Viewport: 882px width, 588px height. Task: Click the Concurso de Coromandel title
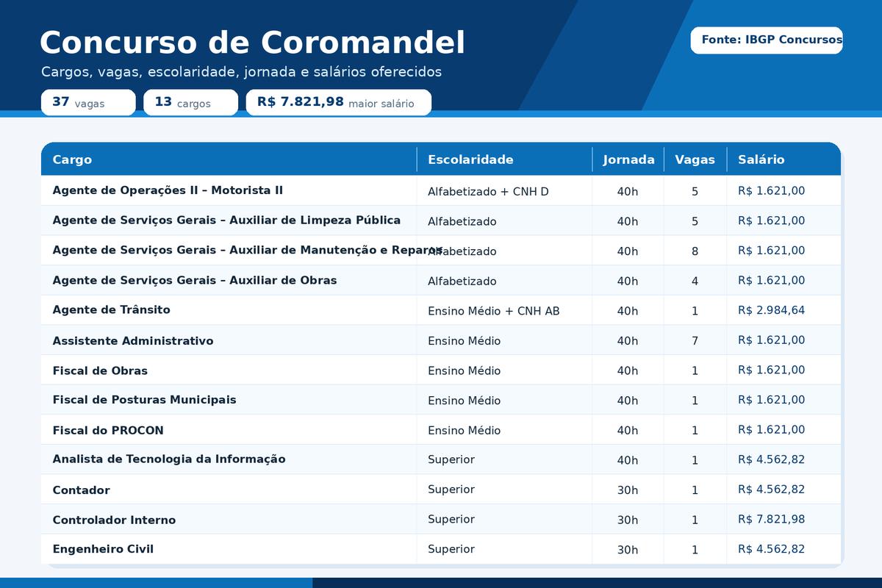click(x=252, y=43)
